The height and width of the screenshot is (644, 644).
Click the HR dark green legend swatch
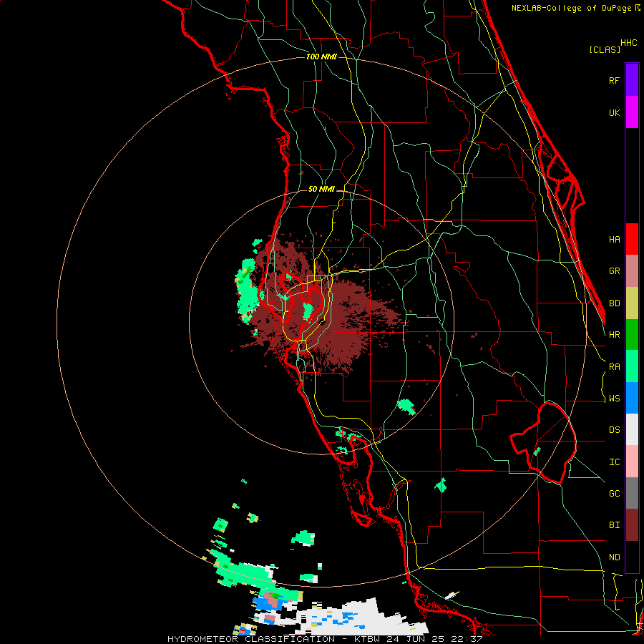[x=632, y=335]
